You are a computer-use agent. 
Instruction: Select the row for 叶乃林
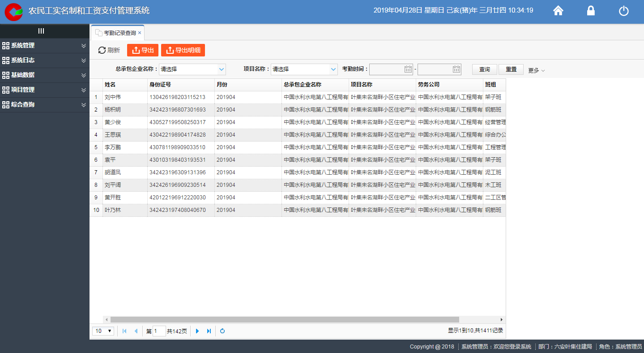pyautogui.click(x=298, y=210)
